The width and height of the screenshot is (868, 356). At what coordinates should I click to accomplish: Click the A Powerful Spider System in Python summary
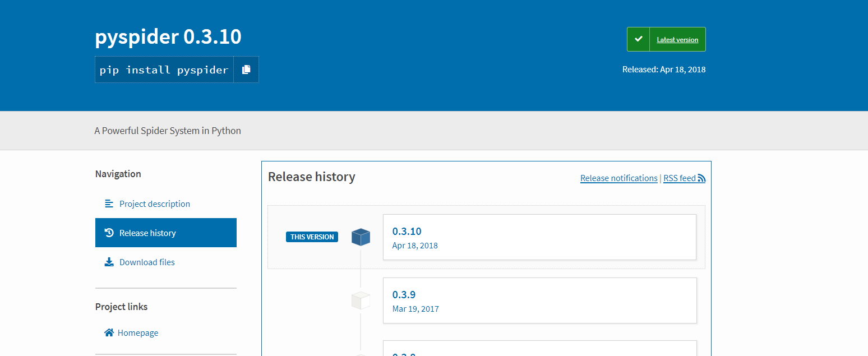click(168, 131)
